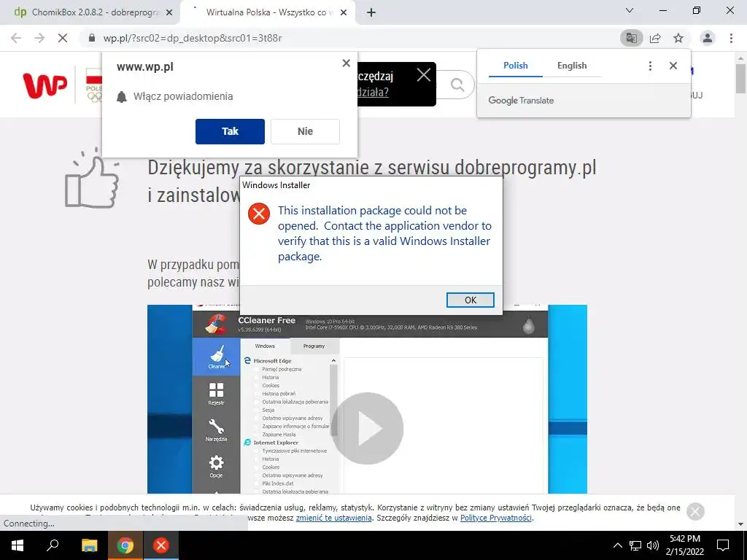Screen dimensions: 747x560
Task: Click the WP logo
Action: pos(45,86)
